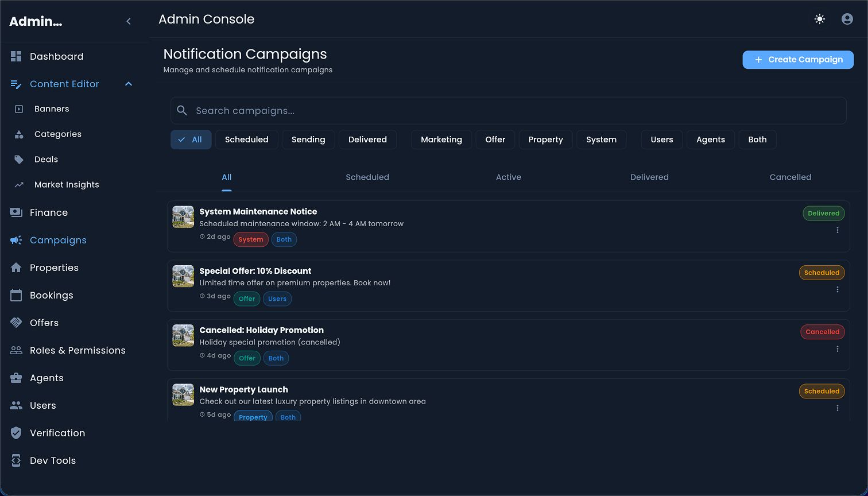This screenshot has height=496, width=868.
Task: Toggle the Scheduled status filter chip
Action: [246, 139]
